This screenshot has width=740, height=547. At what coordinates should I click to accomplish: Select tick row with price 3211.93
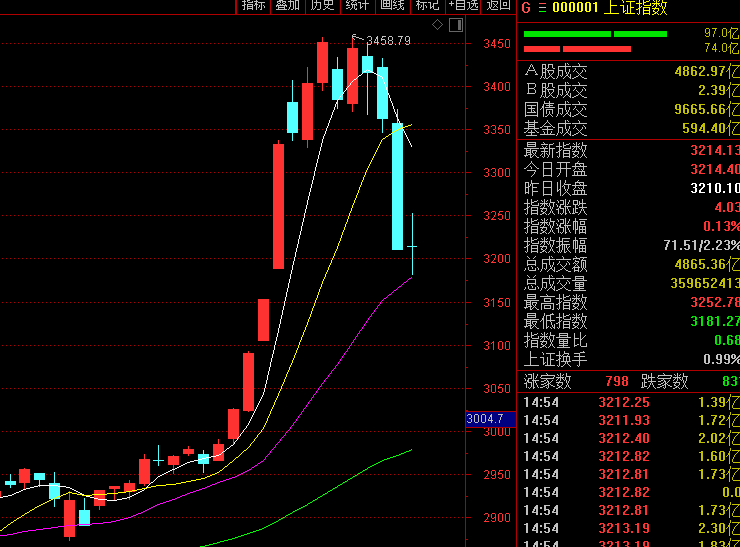click(x=631, y=420)
